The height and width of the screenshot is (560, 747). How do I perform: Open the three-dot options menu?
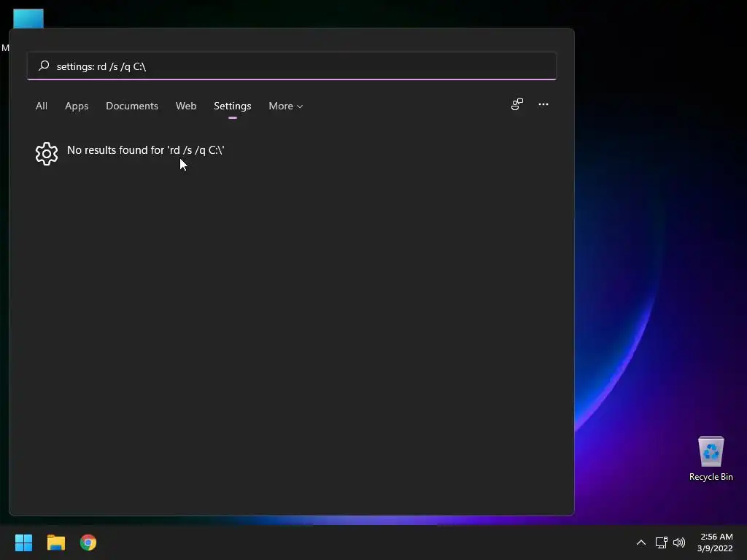point(543,104)
